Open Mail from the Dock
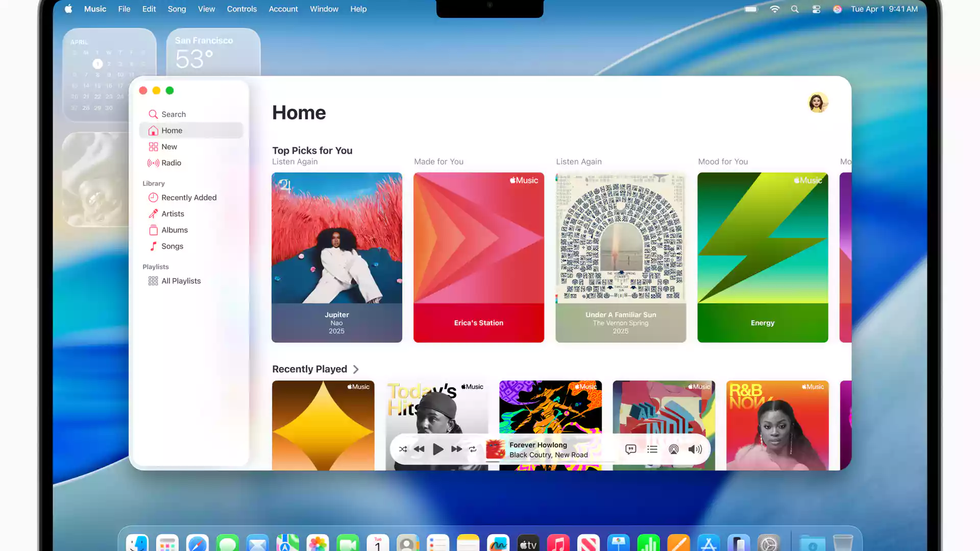The image size is (980, 551). point(258,543)
